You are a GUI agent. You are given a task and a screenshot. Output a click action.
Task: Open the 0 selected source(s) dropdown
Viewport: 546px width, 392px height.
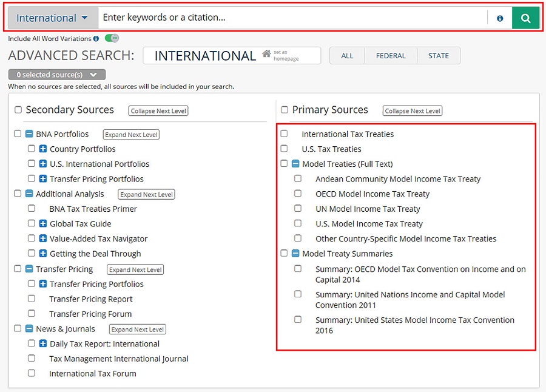(57, 75)
